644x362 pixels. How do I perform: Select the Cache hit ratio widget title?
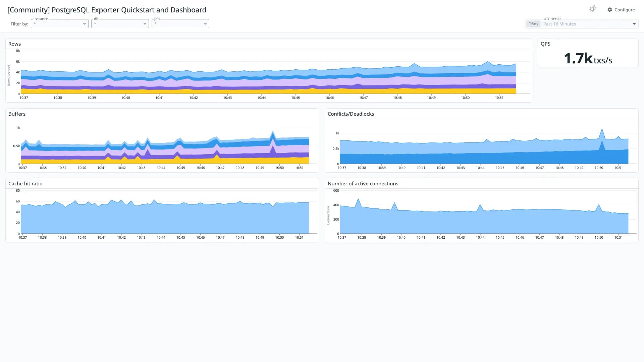click(25, 184)
